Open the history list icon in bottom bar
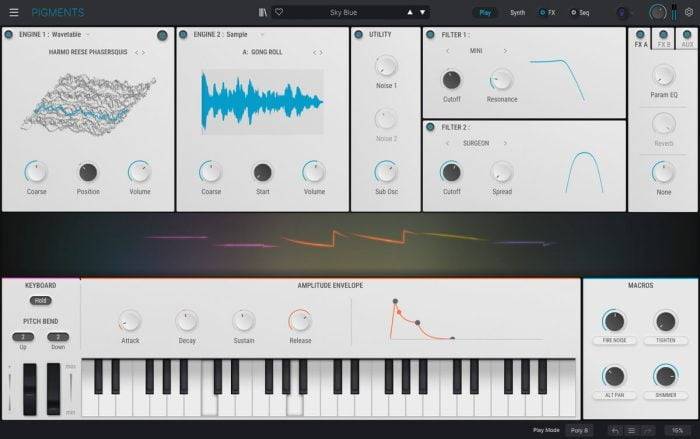Viewport: 700px width, 439px height. tap(631, 431)
